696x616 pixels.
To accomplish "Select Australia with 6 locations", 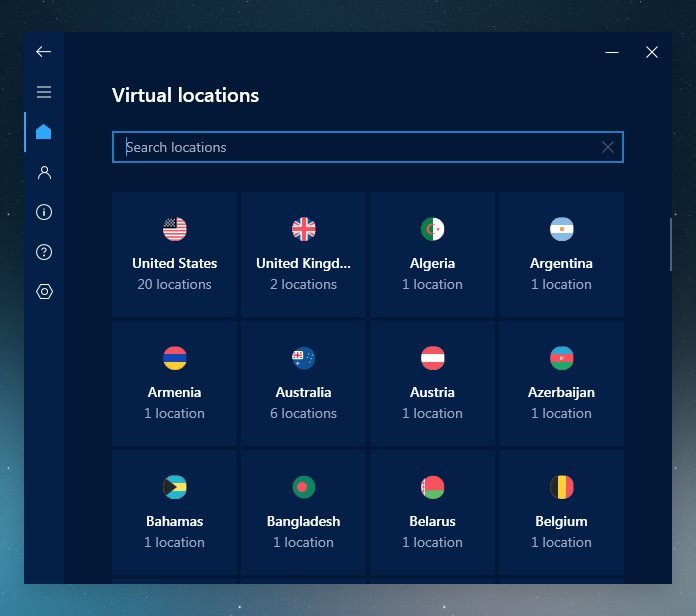I will (304, 383).
